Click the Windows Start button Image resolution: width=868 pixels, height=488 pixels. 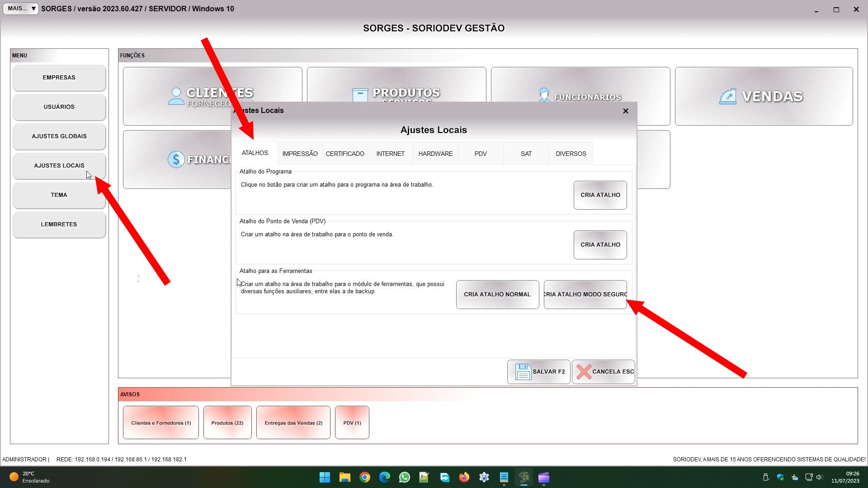(x=325, y=477)
